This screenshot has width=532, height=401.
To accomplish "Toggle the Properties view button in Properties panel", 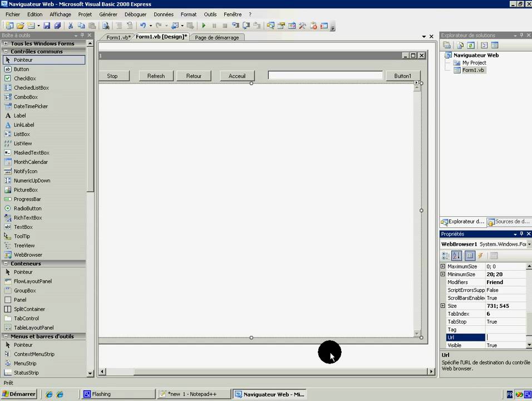I will pos(470,256).
